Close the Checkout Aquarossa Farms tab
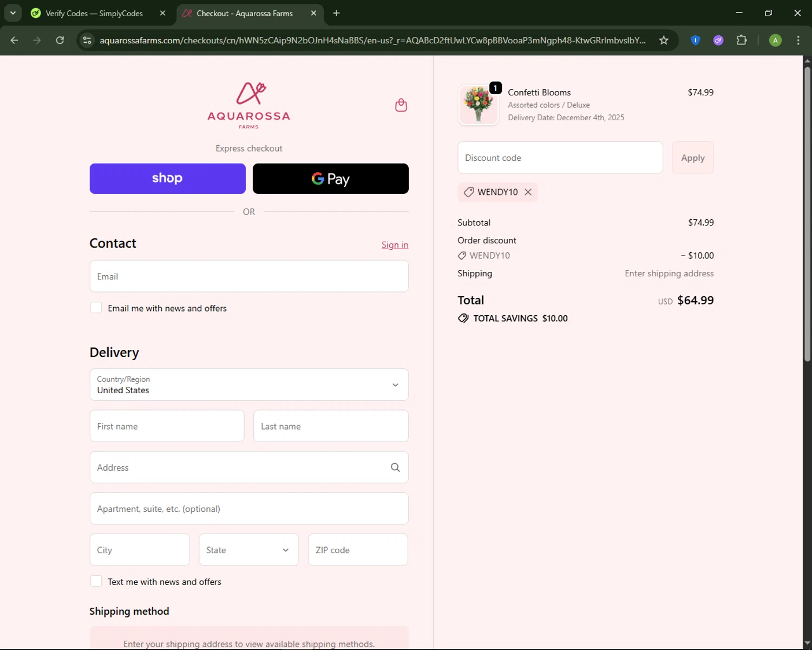The image size is (812, 650). (313, 13)
